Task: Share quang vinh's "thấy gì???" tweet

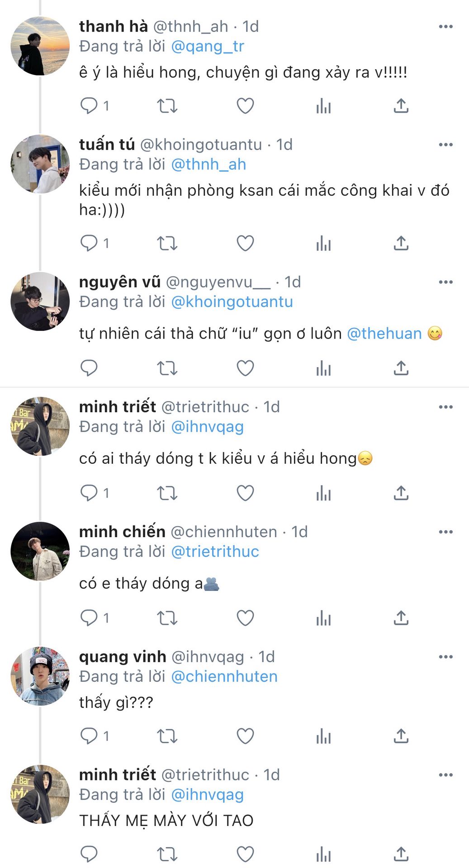Action: click(401, 736)
